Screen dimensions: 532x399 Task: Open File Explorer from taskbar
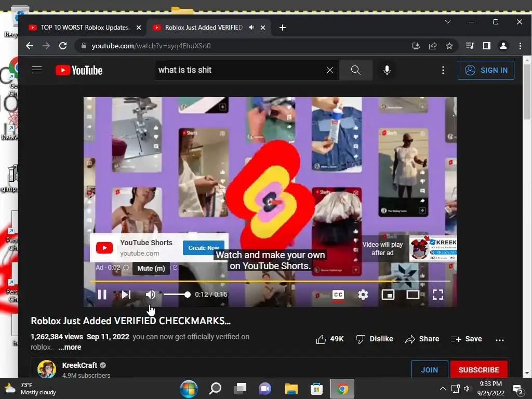click(291, 389)
